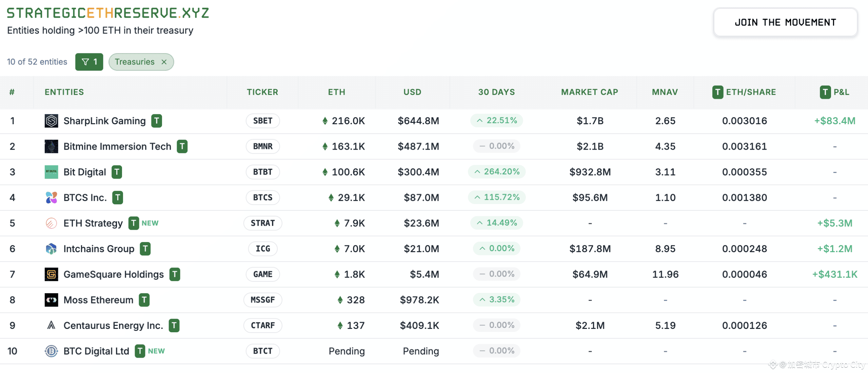868x373 pixels.
Task: Click the T badge next to Moss Ethereum
Action: [144, 300]
